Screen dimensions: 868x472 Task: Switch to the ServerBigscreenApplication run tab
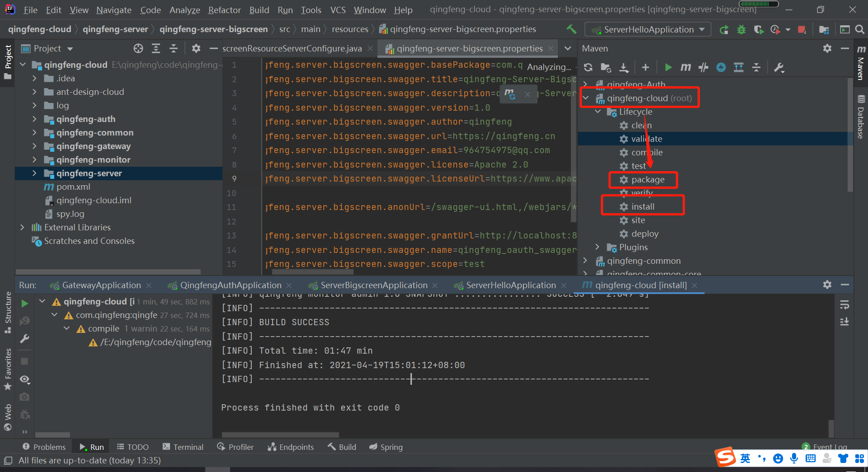tap(373, 285)
